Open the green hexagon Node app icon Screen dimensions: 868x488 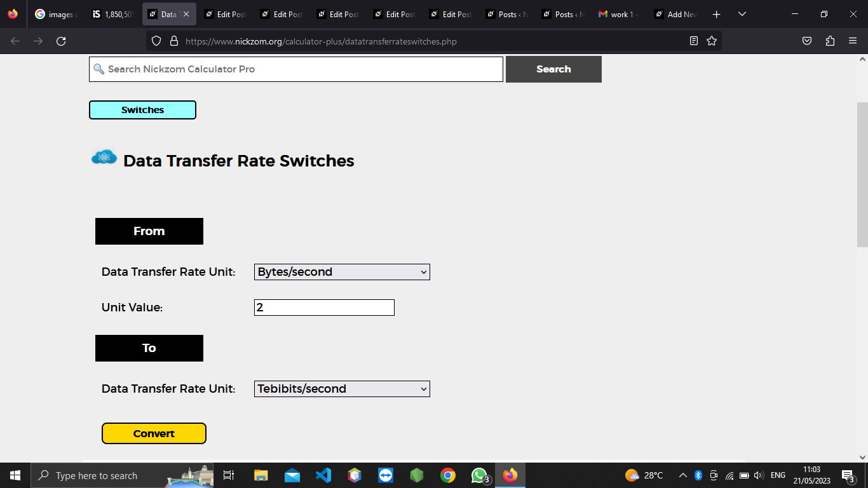click(417, 475)
